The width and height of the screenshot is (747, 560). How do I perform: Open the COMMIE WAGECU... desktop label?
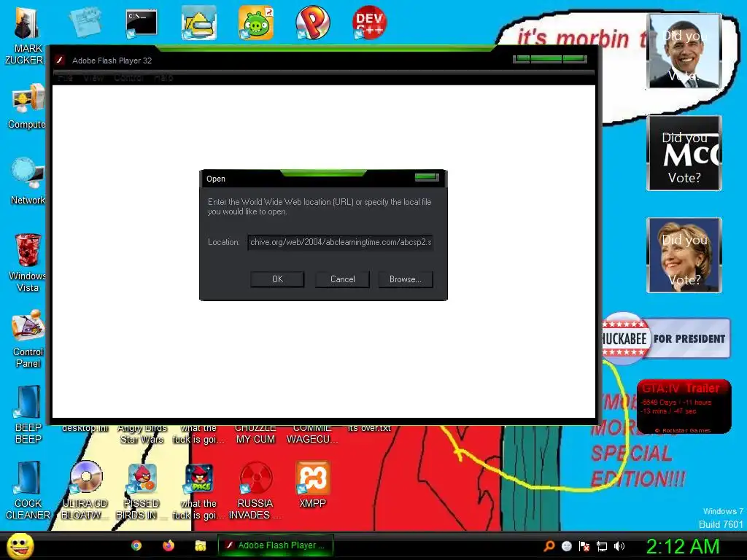click(312, 434)
